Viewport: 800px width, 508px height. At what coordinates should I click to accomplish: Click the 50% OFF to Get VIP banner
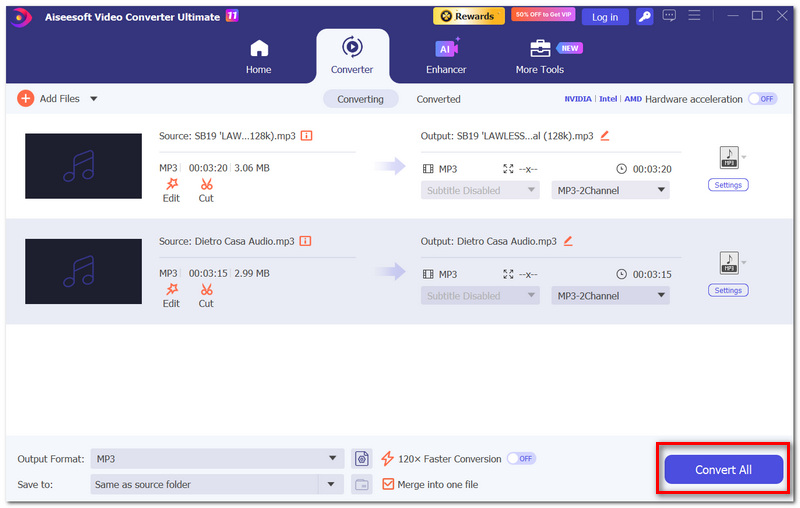point(543,15)
